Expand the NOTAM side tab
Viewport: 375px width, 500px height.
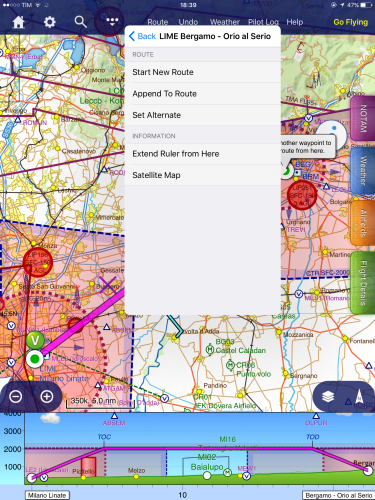(x=363, y=118)
